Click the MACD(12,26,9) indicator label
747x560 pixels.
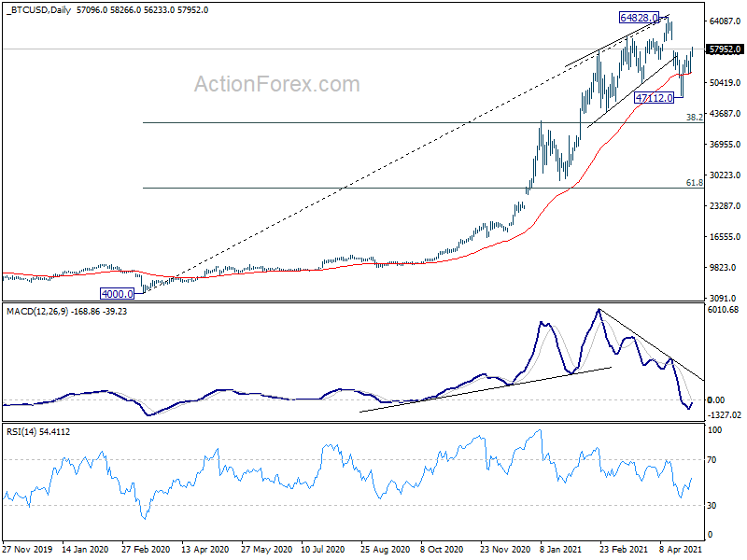pyautogui.click(x=66, y=312)
